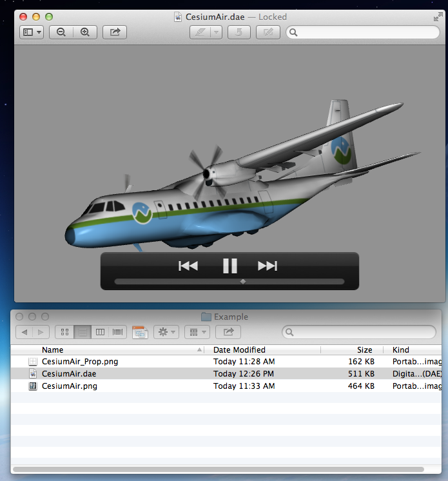Click the Finder horizontal scrollbar

pos(219,469)
